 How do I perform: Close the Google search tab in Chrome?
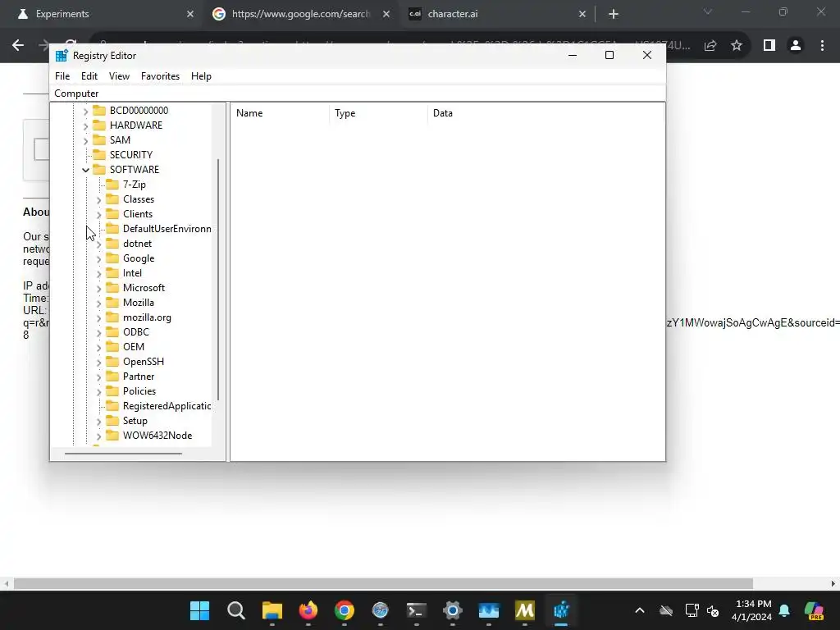(x=386, y=14)
